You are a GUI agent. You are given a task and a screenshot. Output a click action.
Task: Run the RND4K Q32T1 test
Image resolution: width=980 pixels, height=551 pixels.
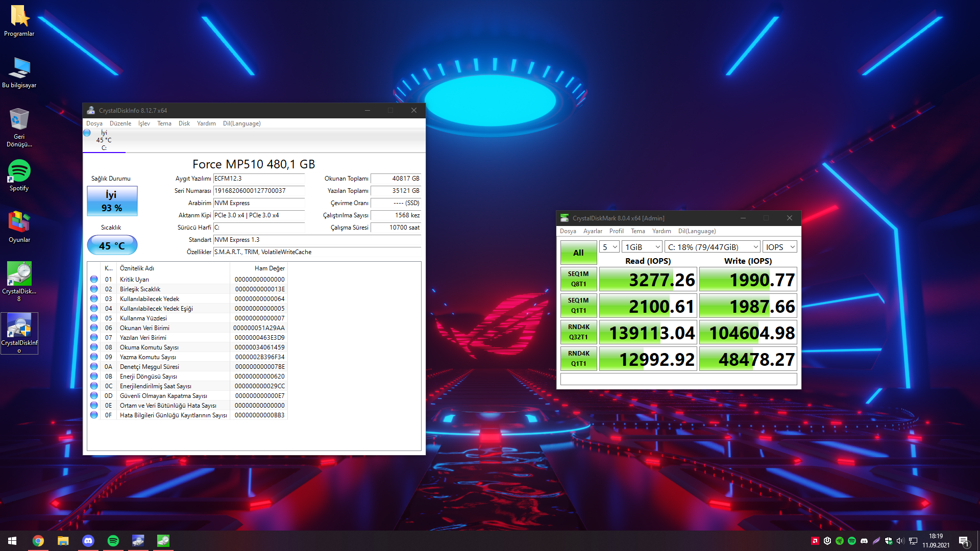pyautogui.click(x=578, y=332)
